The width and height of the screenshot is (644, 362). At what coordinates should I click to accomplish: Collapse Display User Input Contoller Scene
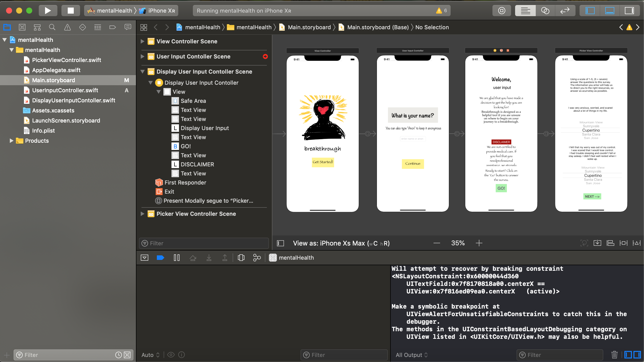tap(142, 72)
